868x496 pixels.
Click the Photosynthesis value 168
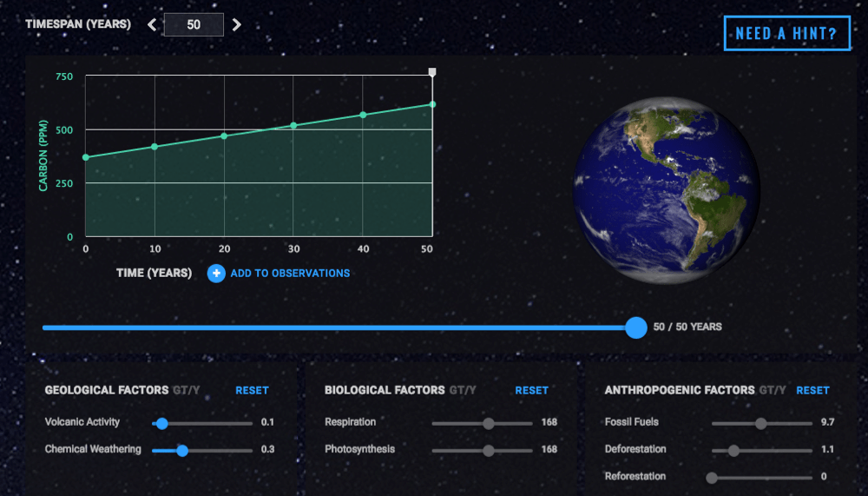549,449
